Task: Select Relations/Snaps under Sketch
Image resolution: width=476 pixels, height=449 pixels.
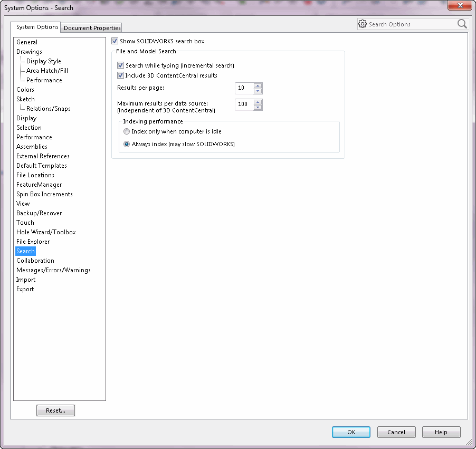Action: tap(48, 109)
